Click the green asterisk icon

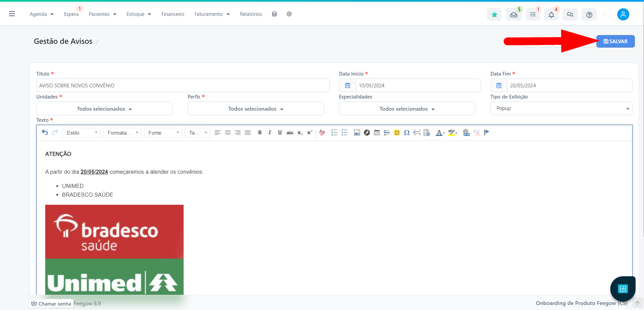(x=494, y=15)
